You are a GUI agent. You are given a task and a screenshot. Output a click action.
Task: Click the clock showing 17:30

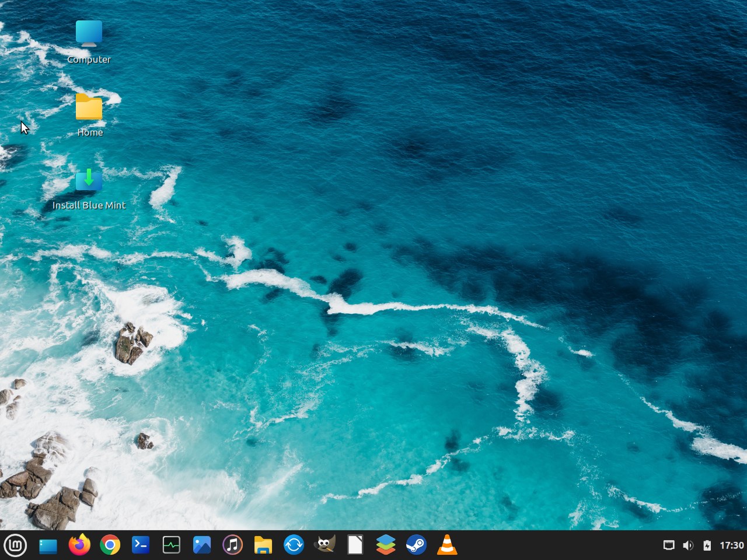(x=731, y=545)
